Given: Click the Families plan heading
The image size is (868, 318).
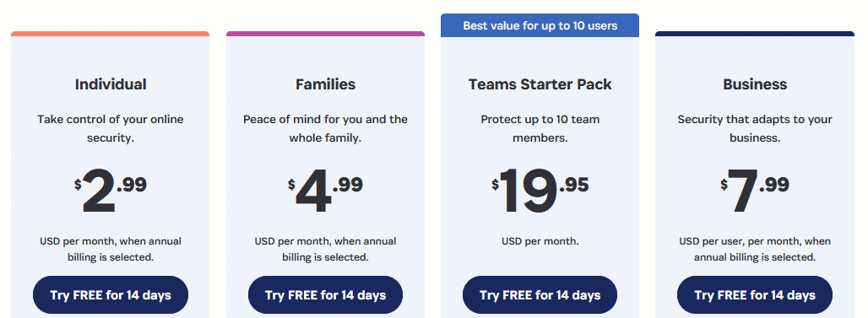Looking at the screenshot, I should (326, 84).
